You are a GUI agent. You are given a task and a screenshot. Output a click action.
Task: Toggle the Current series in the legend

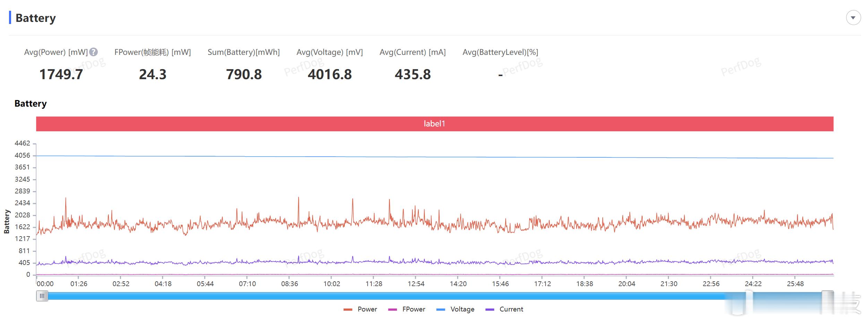coord(511,309)
